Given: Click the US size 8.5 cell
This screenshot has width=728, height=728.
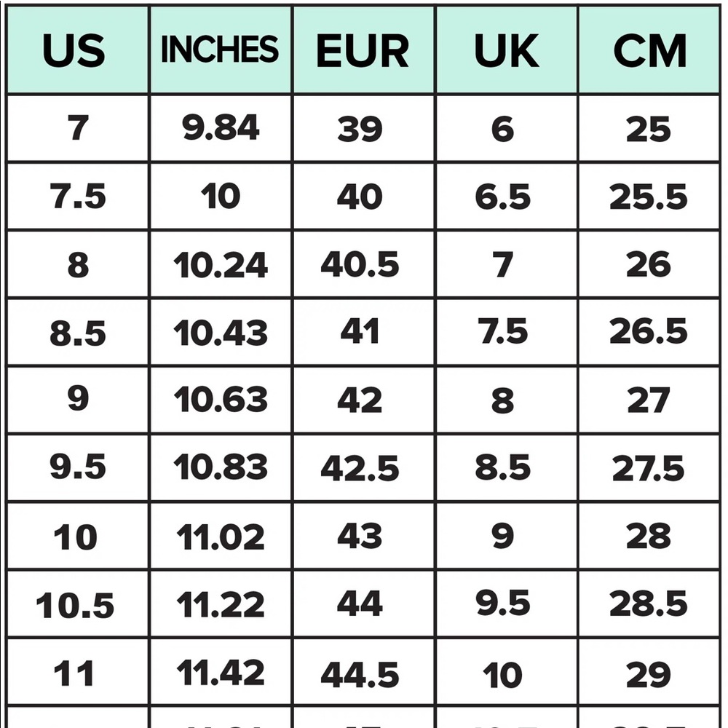Looking at the screenshot, I should point(78,333).
